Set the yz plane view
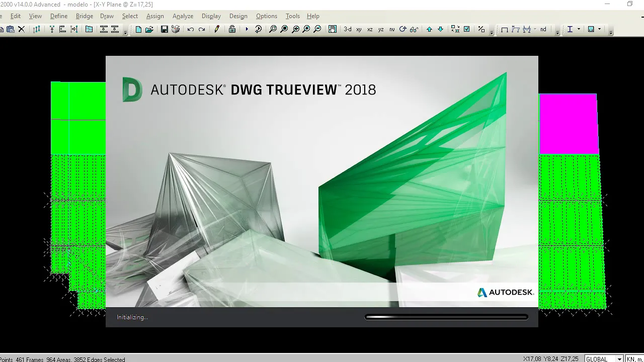 coord(381,29)
